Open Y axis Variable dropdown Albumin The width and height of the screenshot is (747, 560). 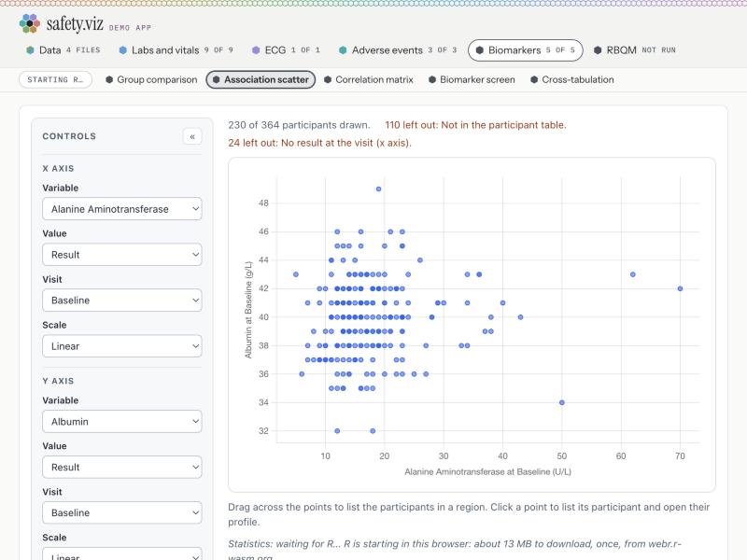(122, 422)
